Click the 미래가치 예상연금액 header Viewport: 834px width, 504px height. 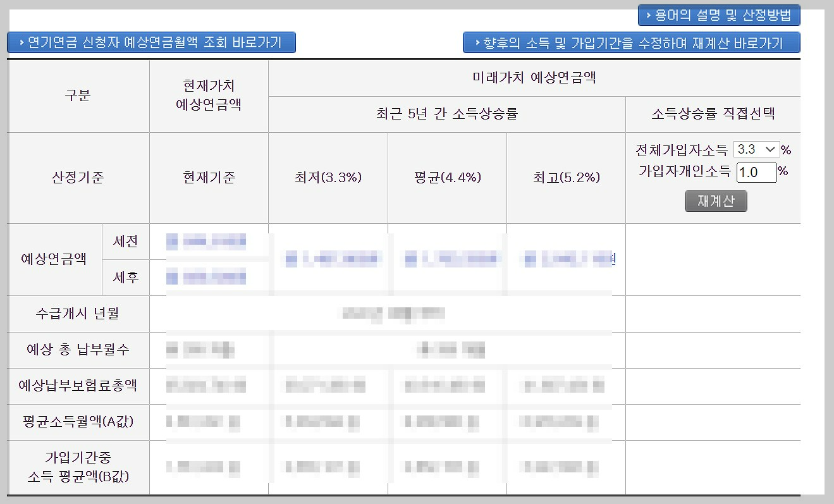point(534,78)
